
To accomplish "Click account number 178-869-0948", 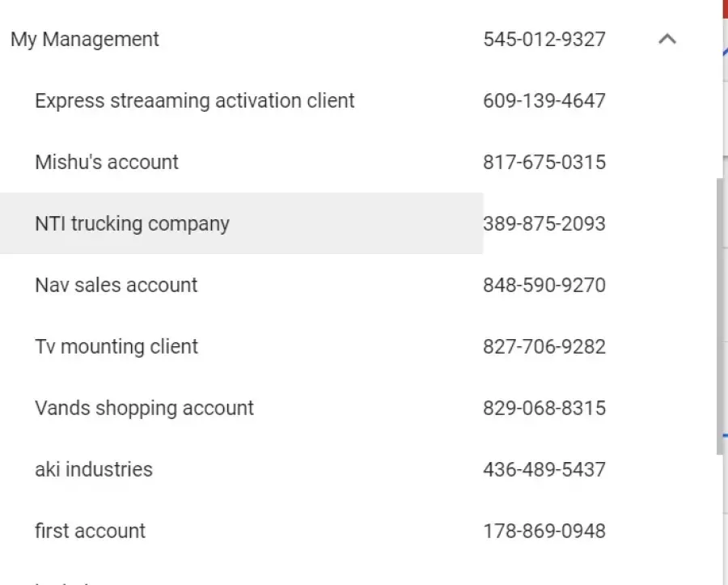I will click(544, 531).
